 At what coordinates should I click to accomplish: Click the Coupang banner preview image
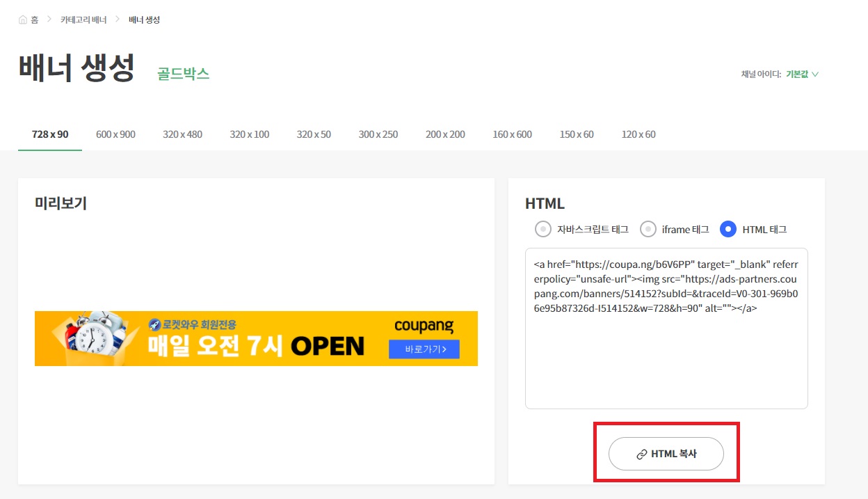[256, 338]
